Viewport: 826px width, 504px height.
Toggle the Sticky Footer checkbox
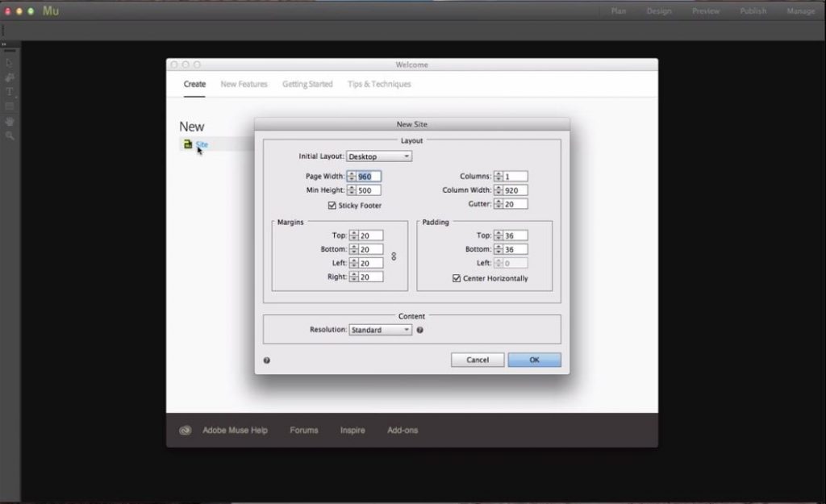tap(332, 206)
